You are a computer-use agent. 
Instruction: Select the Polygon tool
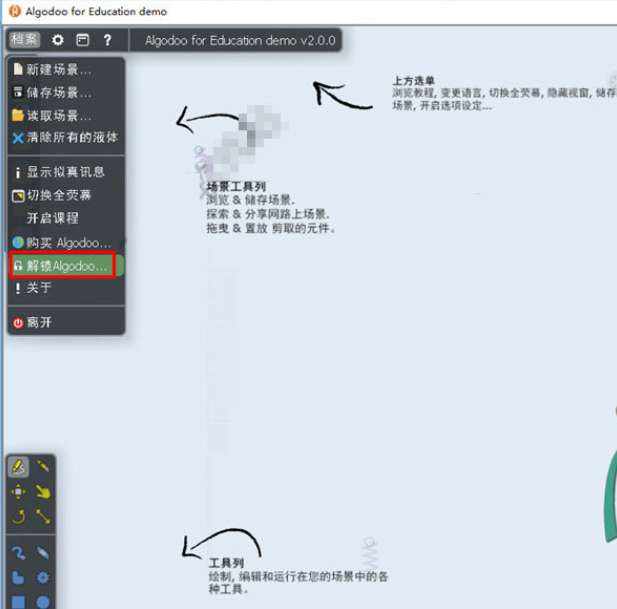(19, 577)
